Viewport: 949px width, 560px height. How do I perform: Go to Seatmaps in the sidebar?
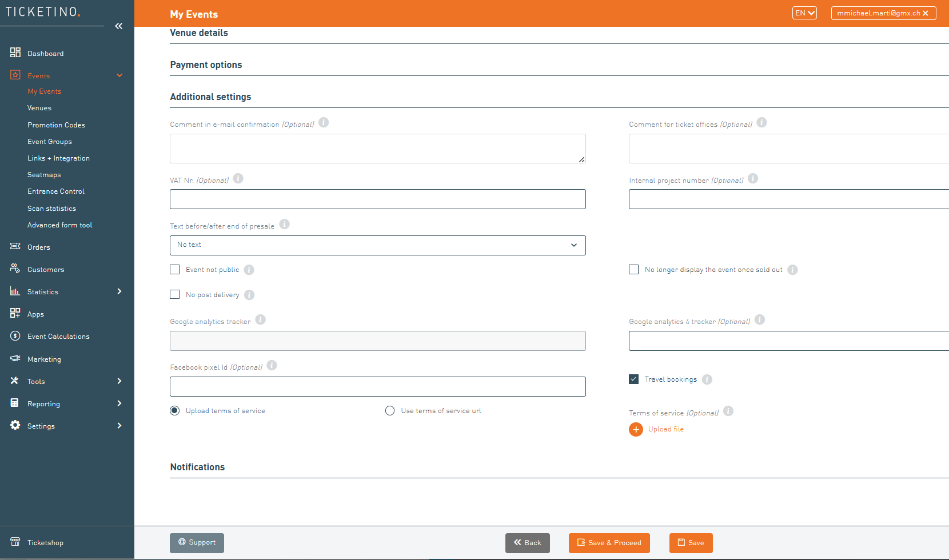44,175
